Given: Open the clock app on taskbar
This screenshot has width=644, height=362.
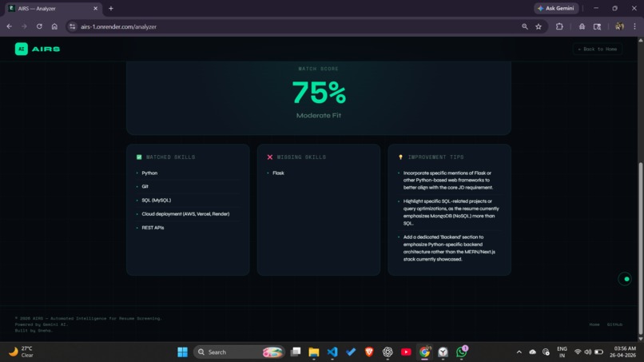Looking at the screenshot, I should click(x=443, y=352).
